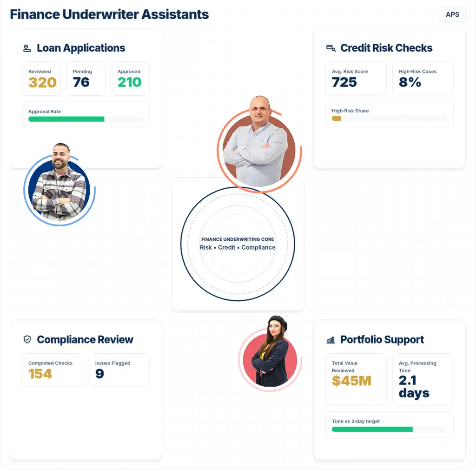Open the Avg. Processing Time card
Viewport: 476px width, 476px height.
[423, 379]
